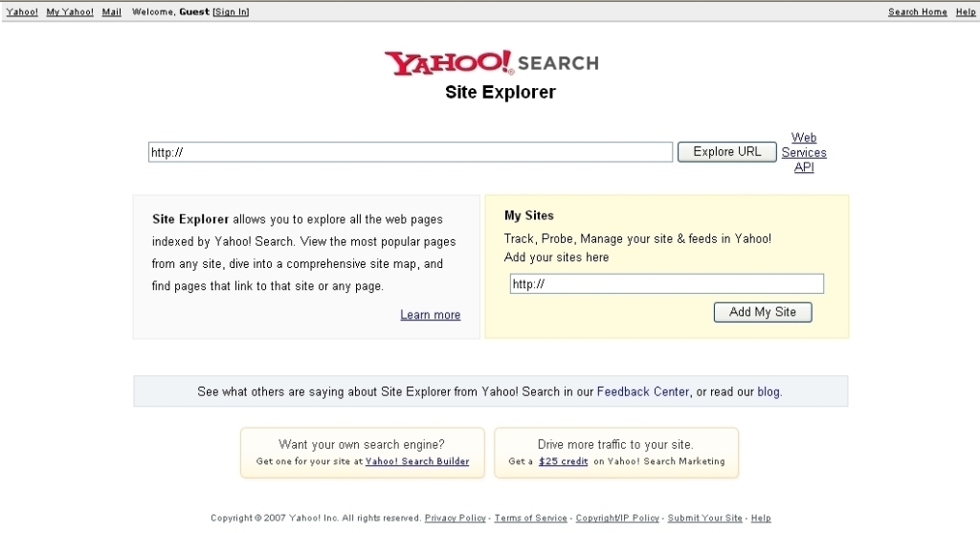Open Yahoo! Search Builder link

[x=417, y=461]
